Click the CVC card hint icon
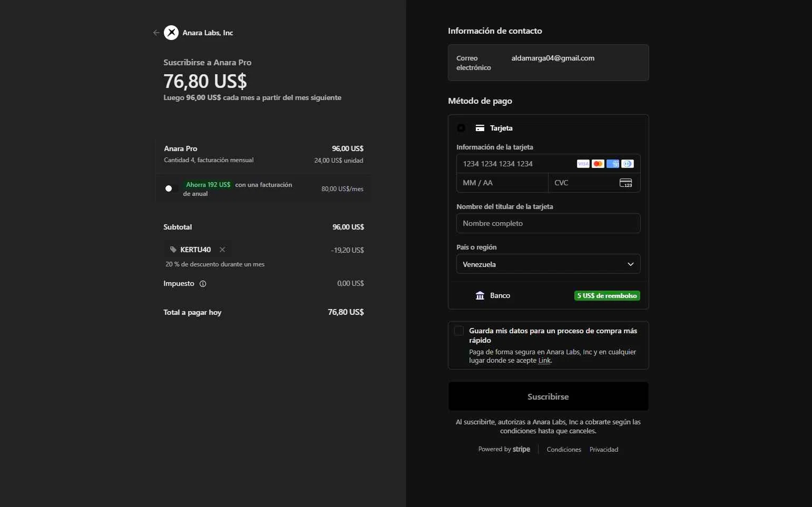 click(625, 183)
